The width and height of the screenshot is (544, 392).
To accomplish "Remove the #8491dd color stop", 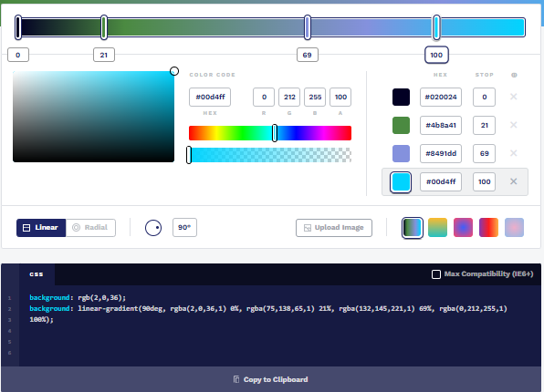I will (514, 153).
